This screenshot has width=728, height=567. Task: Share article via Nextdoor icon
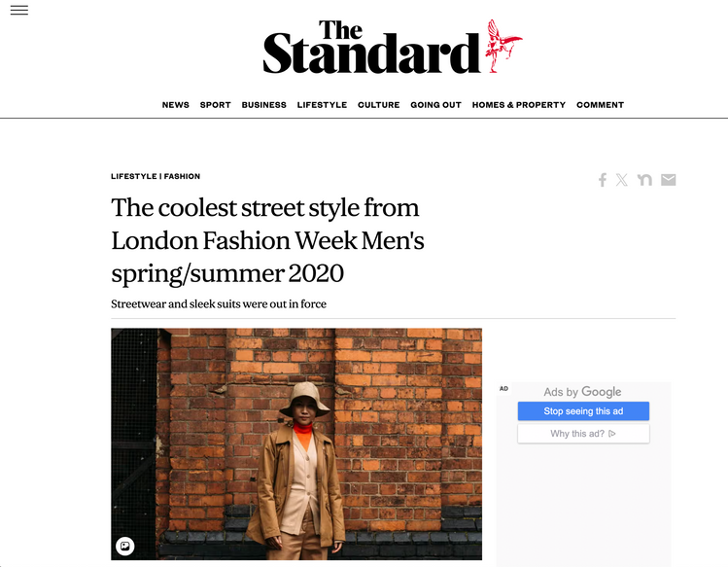coord(644,180)
